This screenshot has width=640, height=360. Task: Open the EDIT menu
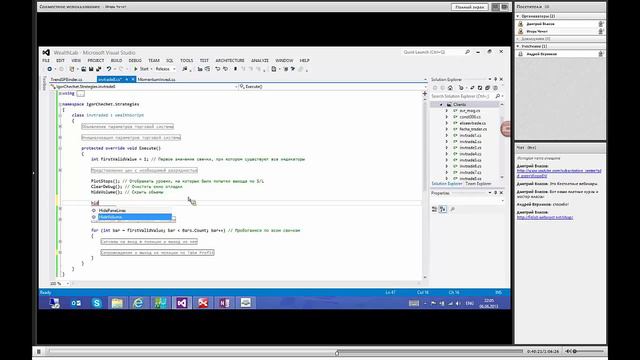point(60,60)
